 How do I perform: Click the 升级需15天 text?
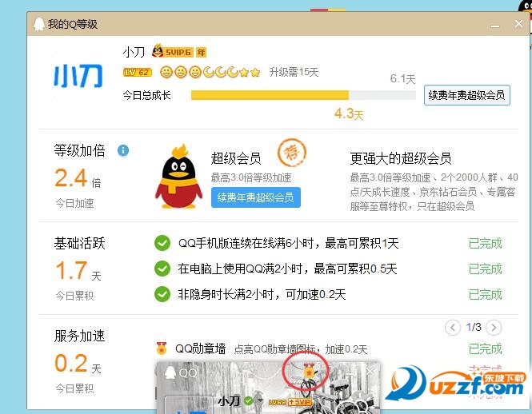[294, 72]
